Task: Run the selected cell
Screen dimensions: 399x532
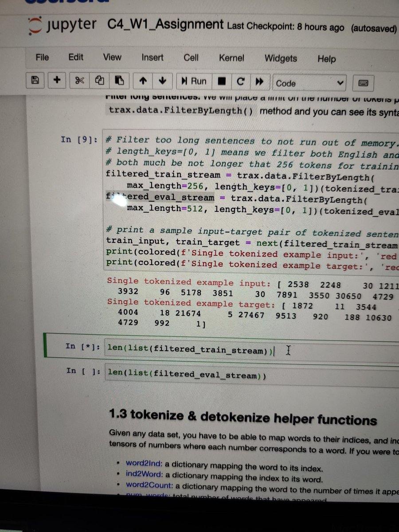Action: click(194, 82)
